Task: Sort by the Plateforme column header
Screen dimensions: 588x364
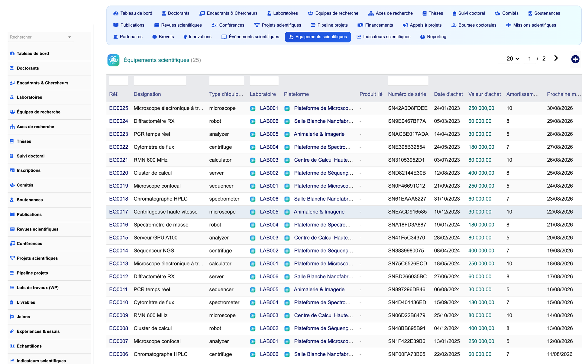Action: (x=296, y=94)
